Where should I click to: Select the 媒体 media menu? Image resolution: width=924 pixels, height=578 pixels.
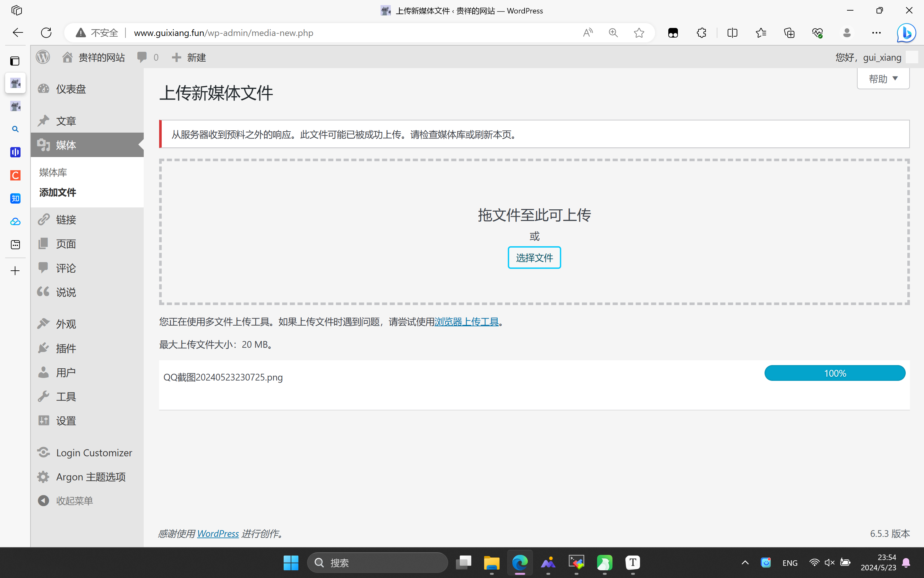[x=87, y=145]
